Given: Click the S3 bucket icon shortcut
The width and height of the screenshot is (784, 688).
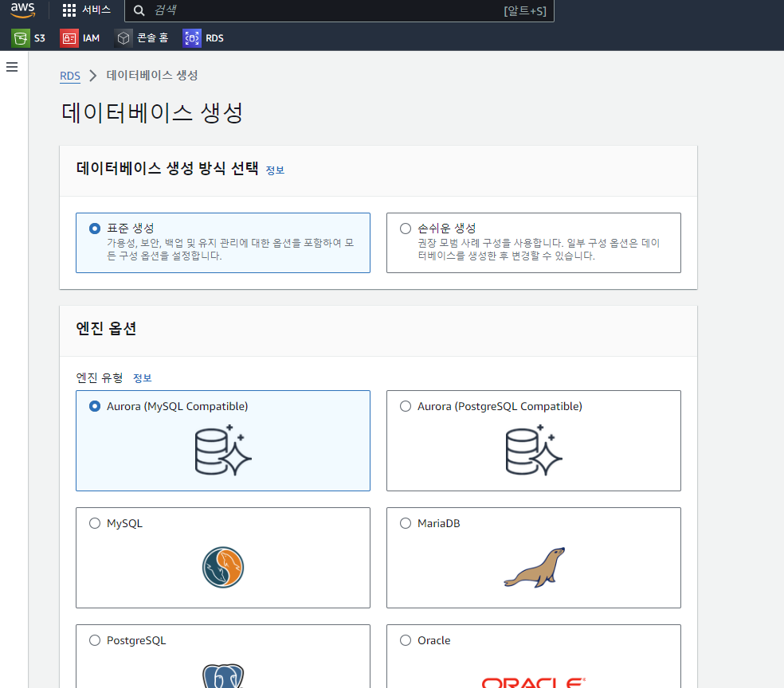Looking at the screenshot, I should [21, 38].
